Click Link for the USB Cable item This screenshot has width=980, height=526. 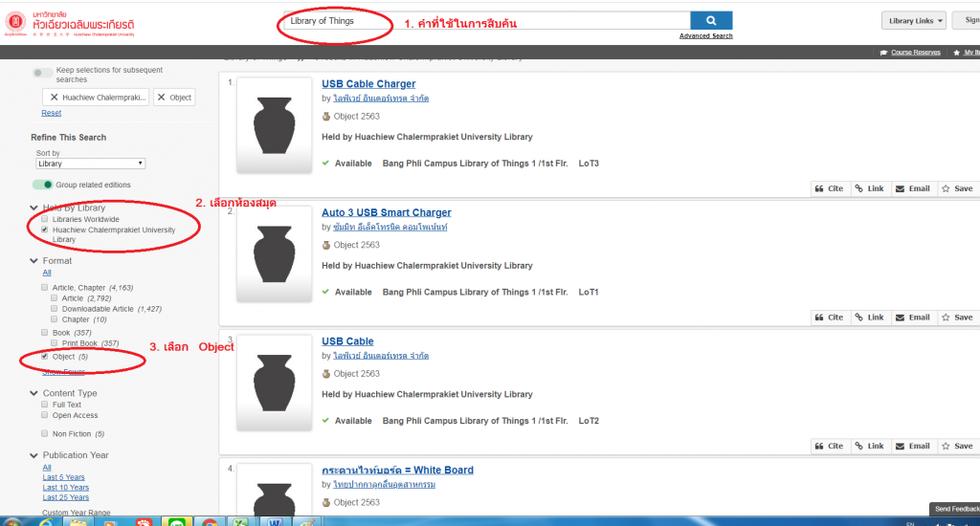[x=869, y=446]
